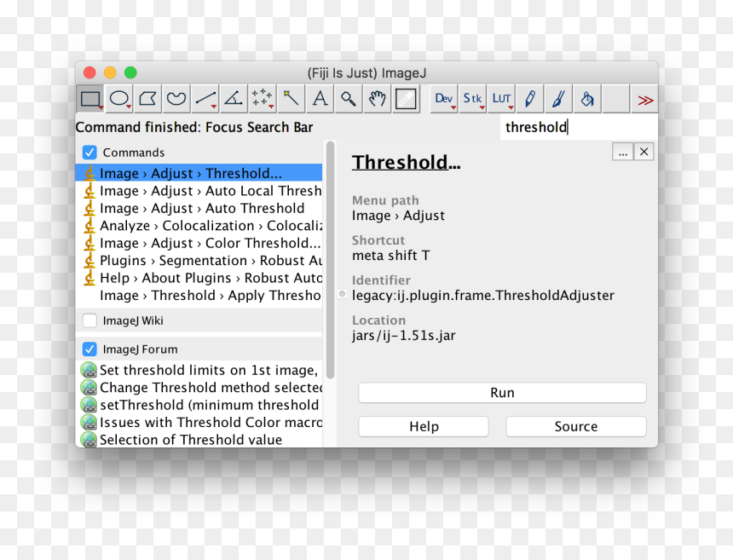Select the Paintbrush tool
The height and width of the screenshot is (560, 733).
[x=558, y=99]
